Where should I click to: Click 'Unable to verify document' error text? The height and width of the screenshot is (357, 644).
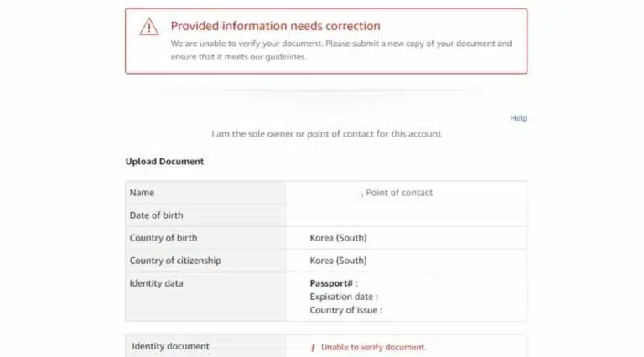[373, 348]
